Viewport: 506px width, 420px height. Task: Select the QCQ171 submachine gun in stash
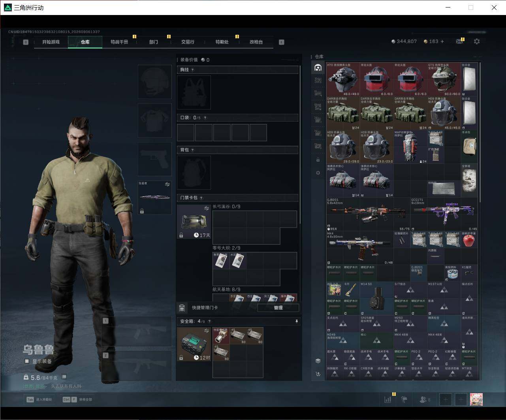444,215
